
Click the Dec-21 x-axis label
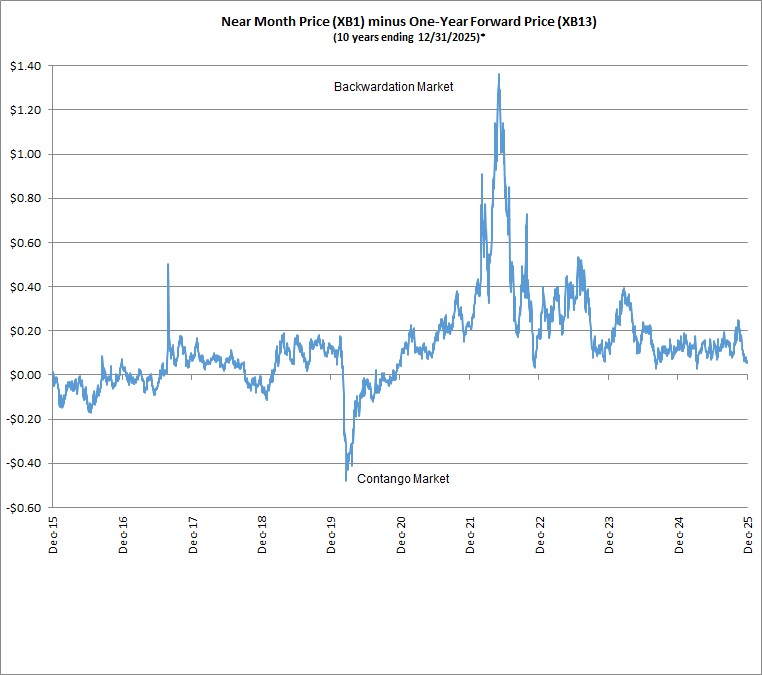pos(470,535)
